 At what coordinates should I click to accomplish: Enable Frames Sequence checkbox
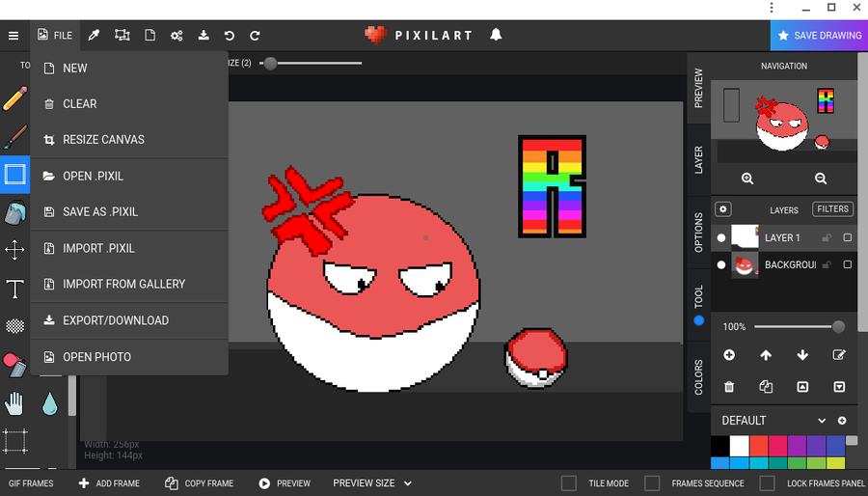click(652, 483)
